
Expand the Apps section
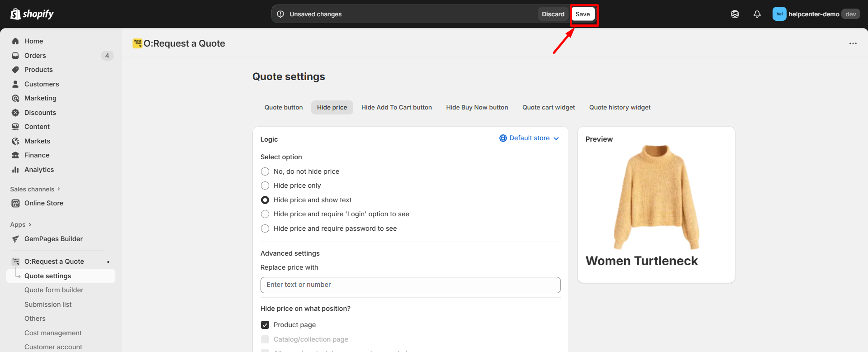click(x=21, y=224)
